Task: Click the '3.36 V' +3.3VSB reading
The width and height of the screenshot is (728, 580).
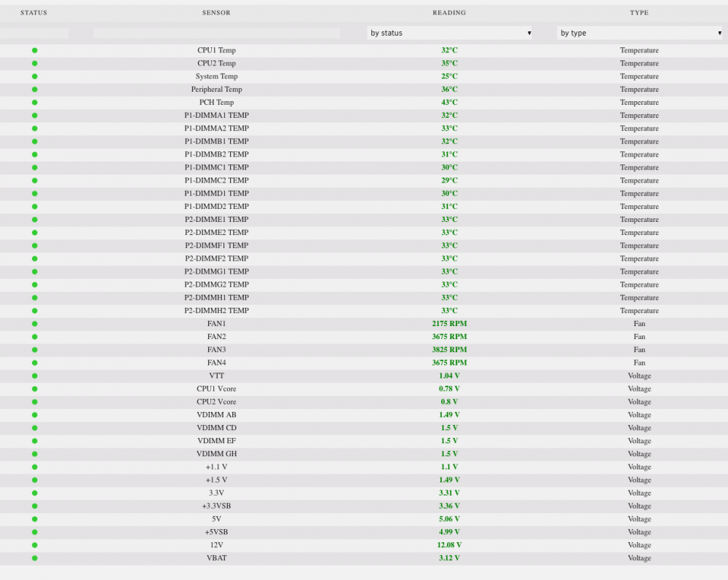Action: [449, 506]
